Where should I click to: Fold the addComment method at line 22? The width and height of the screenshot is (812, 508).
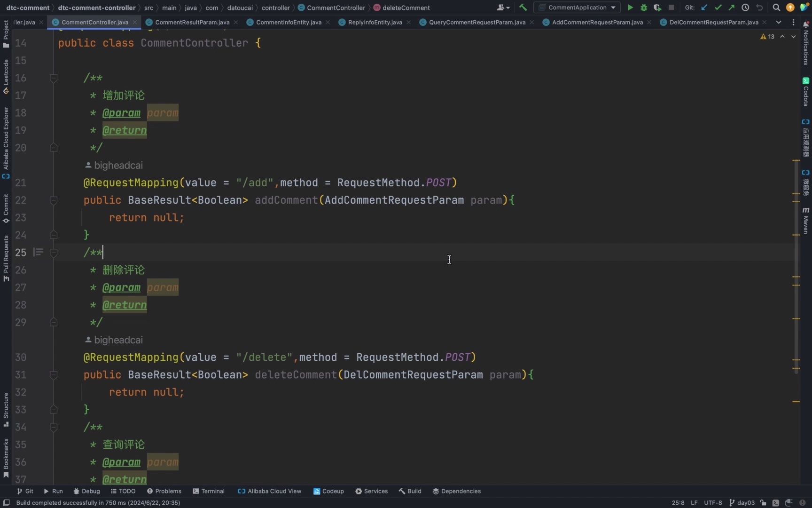(54, 200)
